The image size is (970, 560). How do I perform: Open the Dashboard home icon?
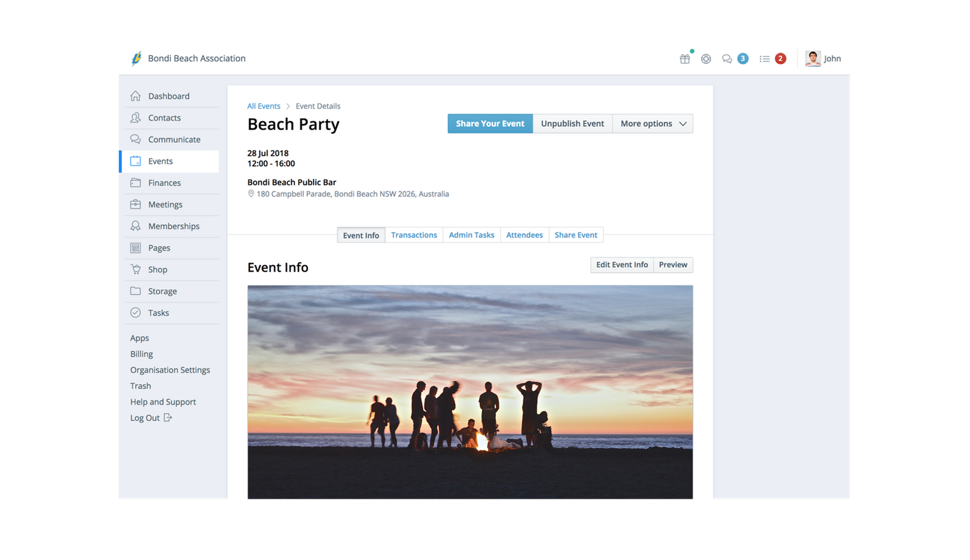pyautogui.click(x=136, y=96)
